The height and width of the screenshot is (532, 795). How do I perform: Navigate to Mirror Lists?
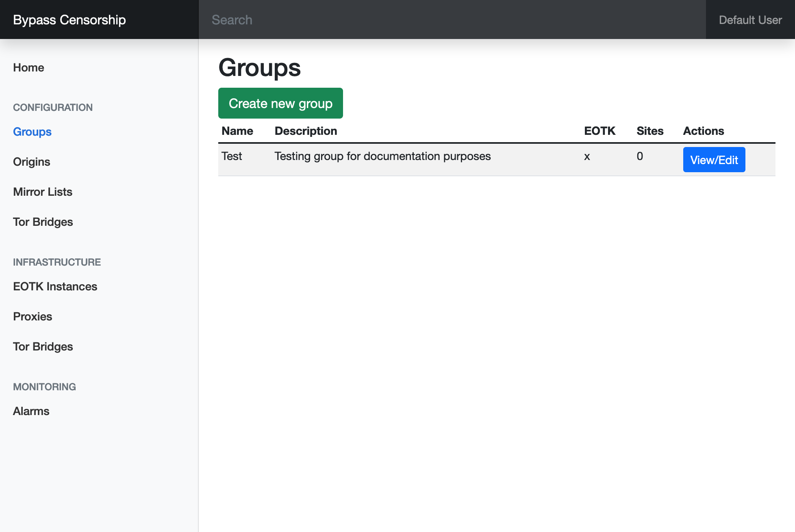pyautogui.click(x=43, y=192)
